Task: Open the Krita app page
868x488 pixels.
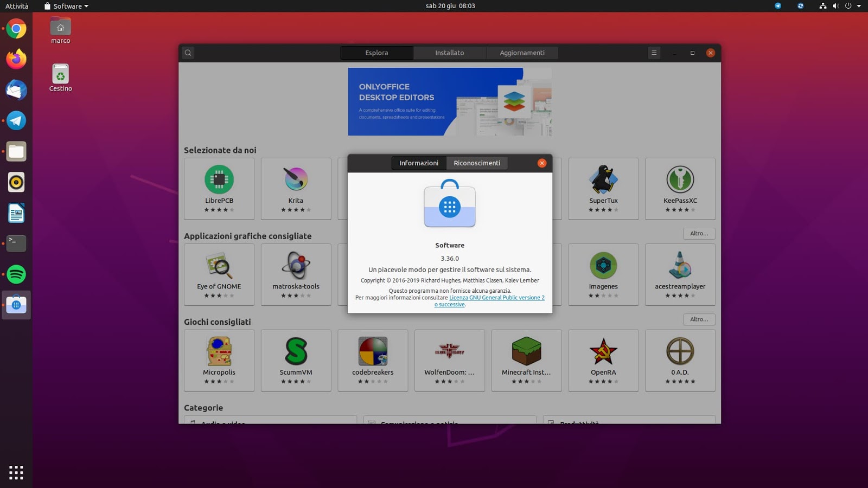Action: pos(296,187)
